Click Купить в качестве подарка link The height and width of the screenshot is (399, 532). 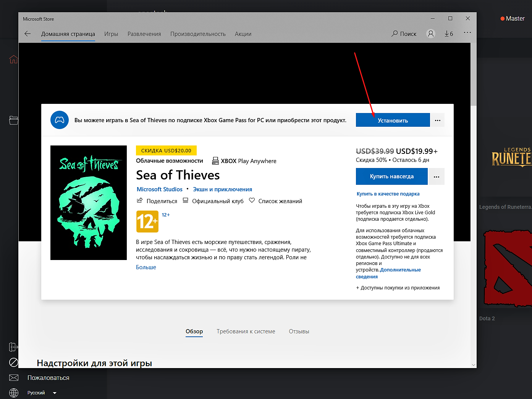(388, 194)
